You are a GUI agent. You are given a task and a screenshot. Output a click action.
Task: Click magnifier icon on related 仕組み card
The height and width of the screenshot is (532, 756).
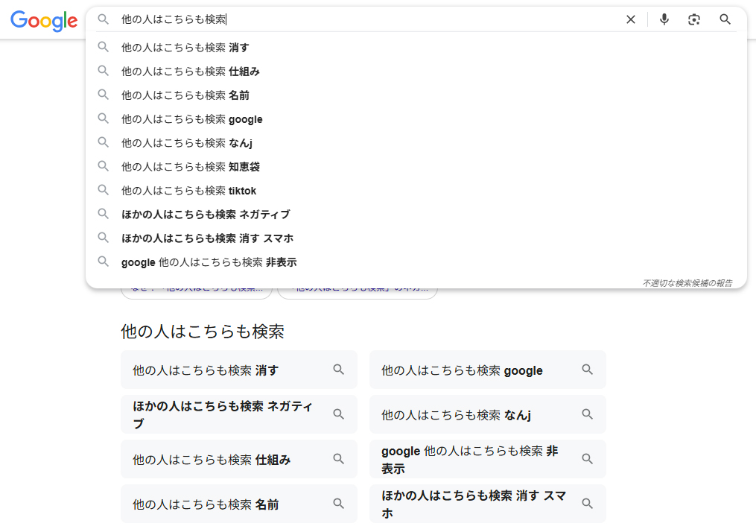coord(339,459)
